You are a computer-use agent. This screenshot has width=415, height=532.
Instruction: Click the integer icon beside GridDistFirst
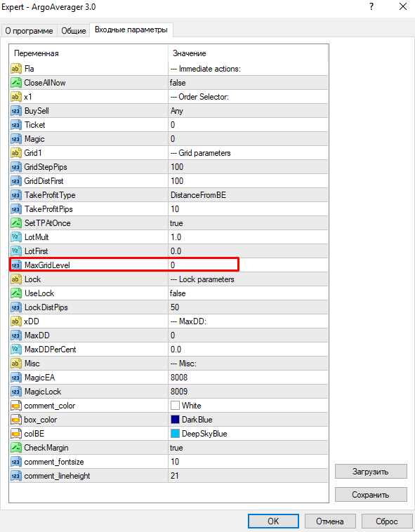pos(15,181)
